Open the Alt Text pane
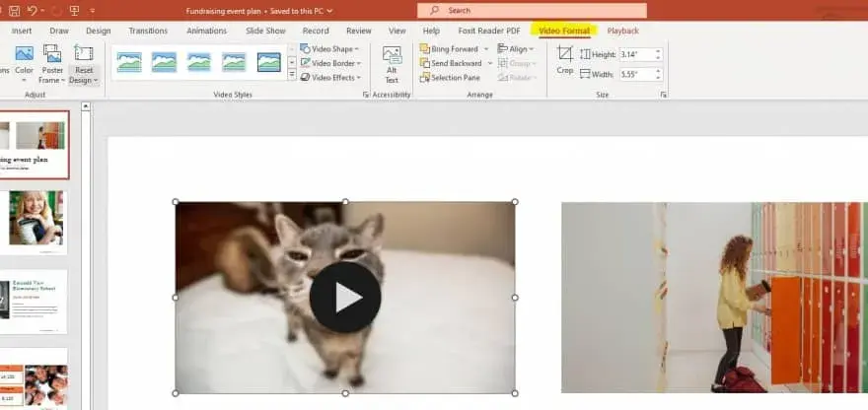 (x=392, y=65)
